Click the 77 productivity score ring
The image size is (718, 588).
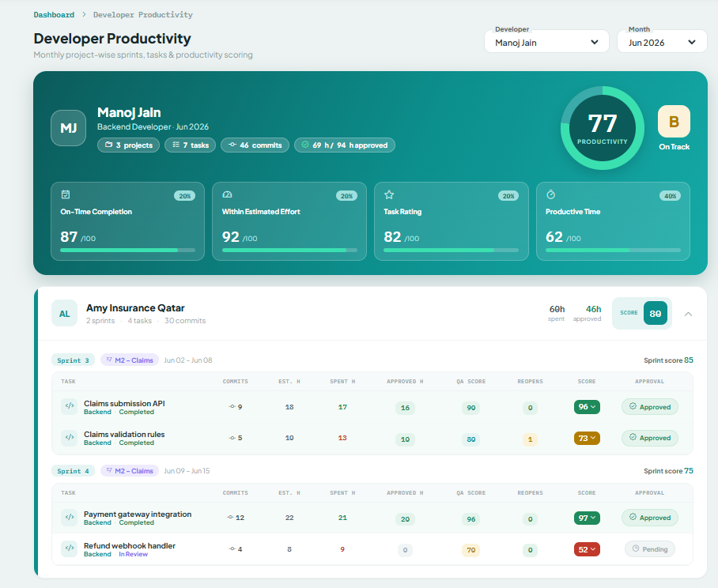[602, 128]
